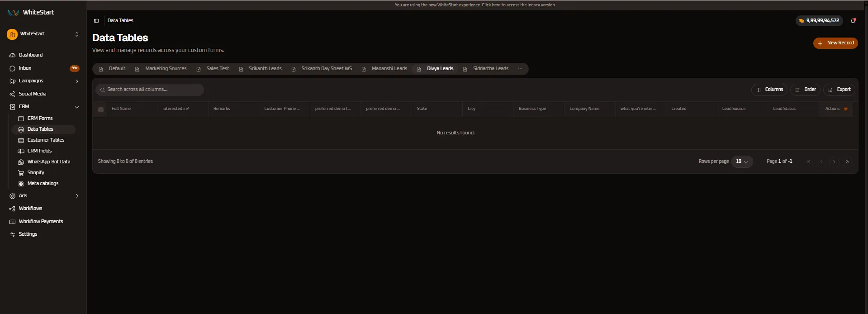This screenshot has width=868, height=314.
Task: Open the Siddartha Leads tab
Action: pos(486,69)
